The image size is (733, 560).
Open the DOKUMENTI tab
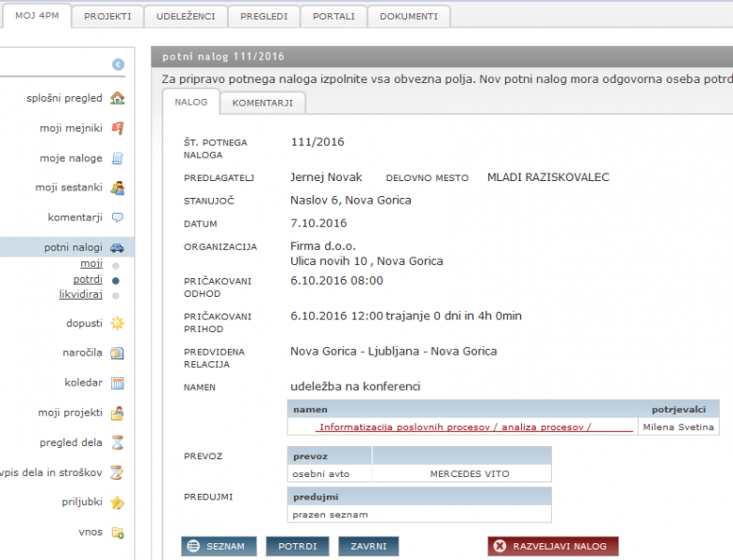(409, 17)
